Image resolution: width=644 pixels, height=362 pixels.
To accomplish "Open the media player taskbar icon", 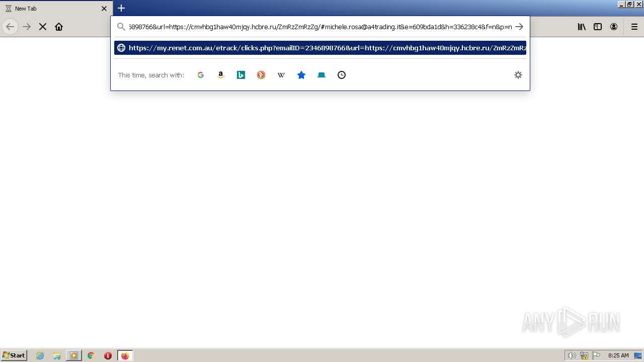I will tap(74, 355).
